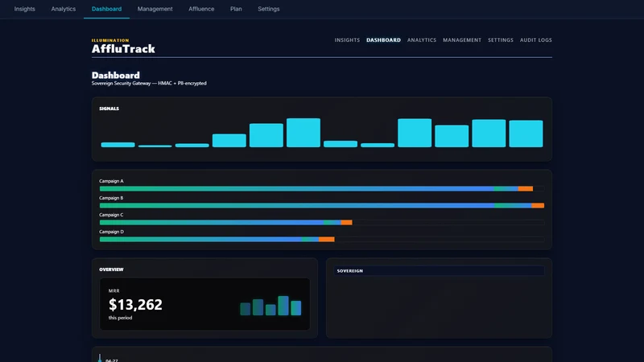Click the SOVEREIGN panel header

pos(439,271)
